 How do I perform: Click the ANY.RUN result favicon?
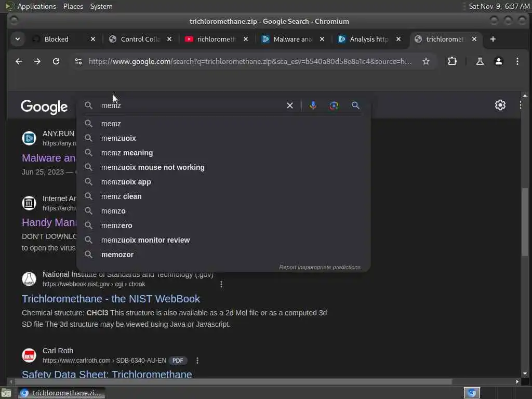29,138
